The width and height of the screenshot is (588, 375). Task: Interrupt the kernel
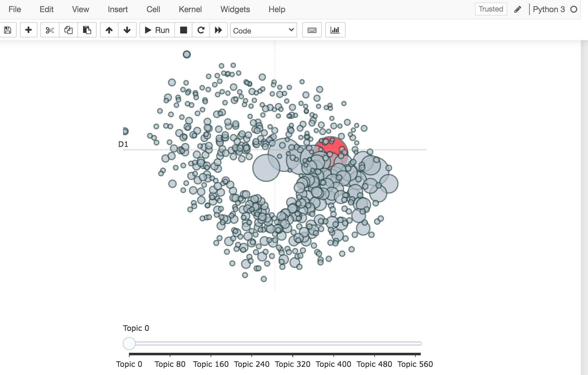click(x=183, y=30)
